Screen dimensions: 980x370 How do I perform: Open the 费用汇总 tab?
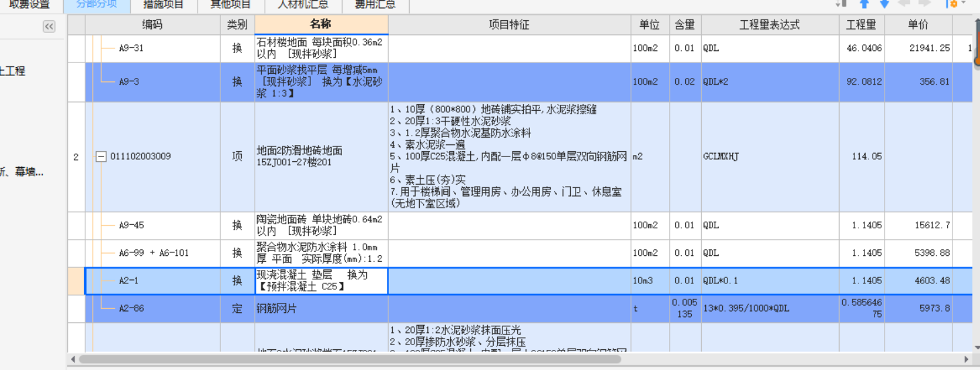pos(375,5)
